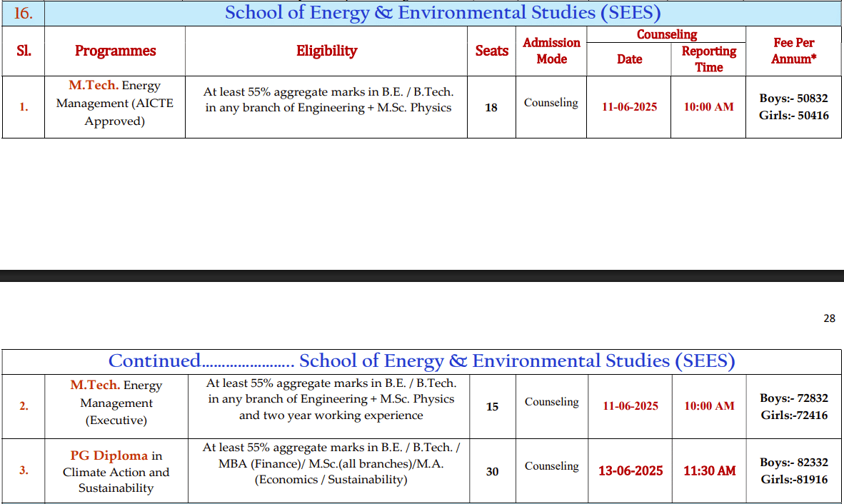844x504 pixels.
Task: Select the Reporting Time sub-header
Action: [x=708, y=59]
